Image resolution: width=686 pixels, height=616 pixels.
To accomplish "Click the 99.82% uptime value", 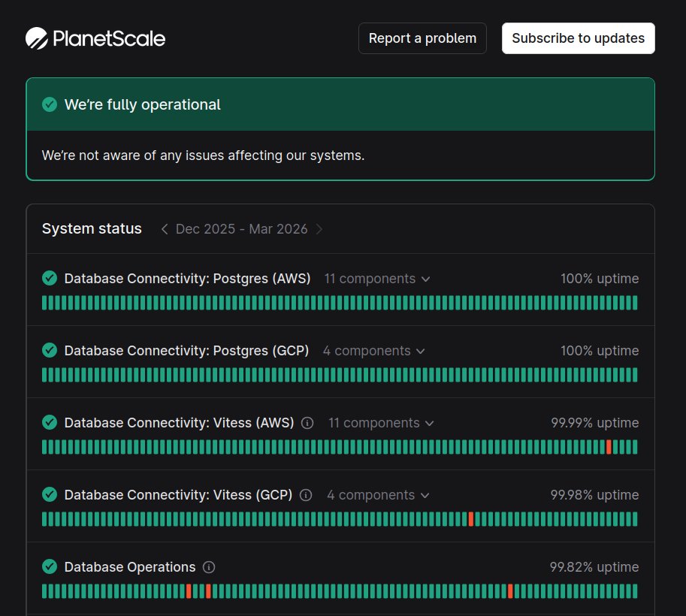I will click(x=594, y=567).
